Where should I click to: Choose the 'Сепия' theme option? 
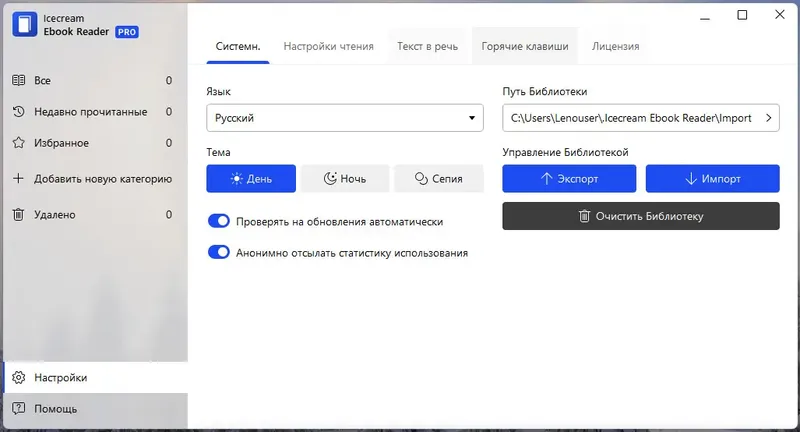439,179
